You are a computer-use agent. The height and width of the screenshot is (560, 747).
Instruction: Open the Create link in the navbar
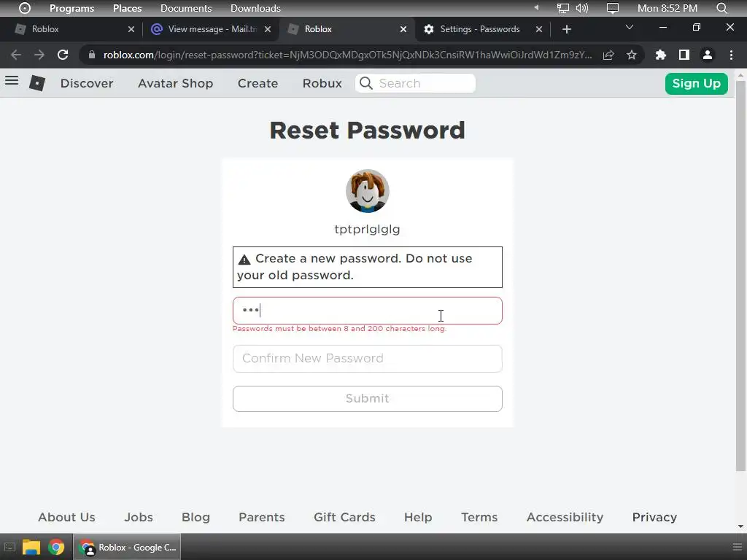pyautogui.click(x=258, y=83)
